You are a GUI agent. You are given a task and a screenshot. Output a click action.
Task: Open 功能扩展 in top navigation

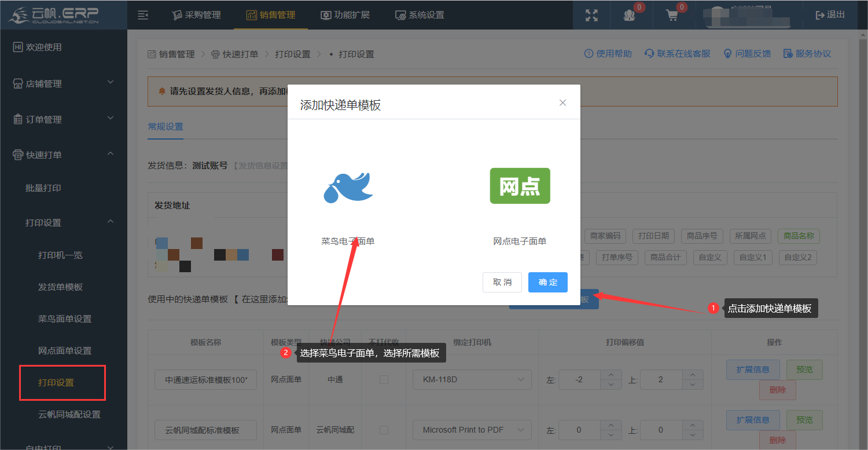(x=345, y=15)
